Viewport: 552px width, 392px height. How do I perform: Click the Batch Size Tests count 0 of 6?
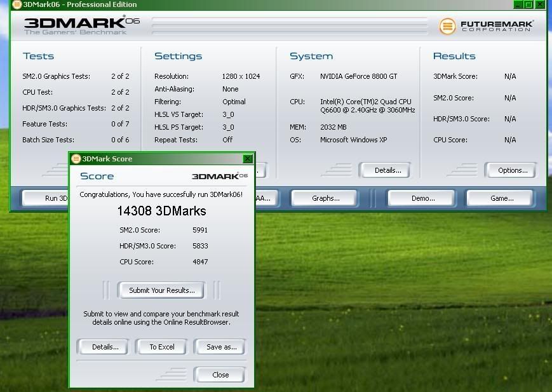120,140
